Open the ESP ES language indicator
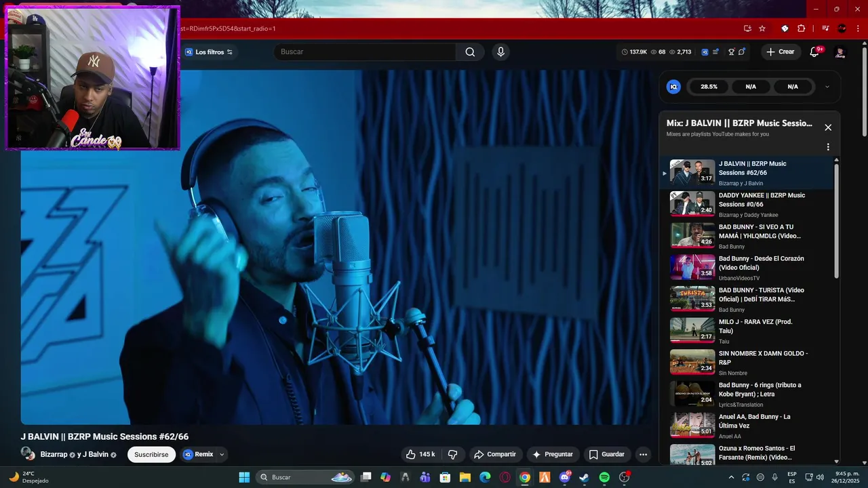The height and width of the screenshot is (488, 868). point(792,477)
